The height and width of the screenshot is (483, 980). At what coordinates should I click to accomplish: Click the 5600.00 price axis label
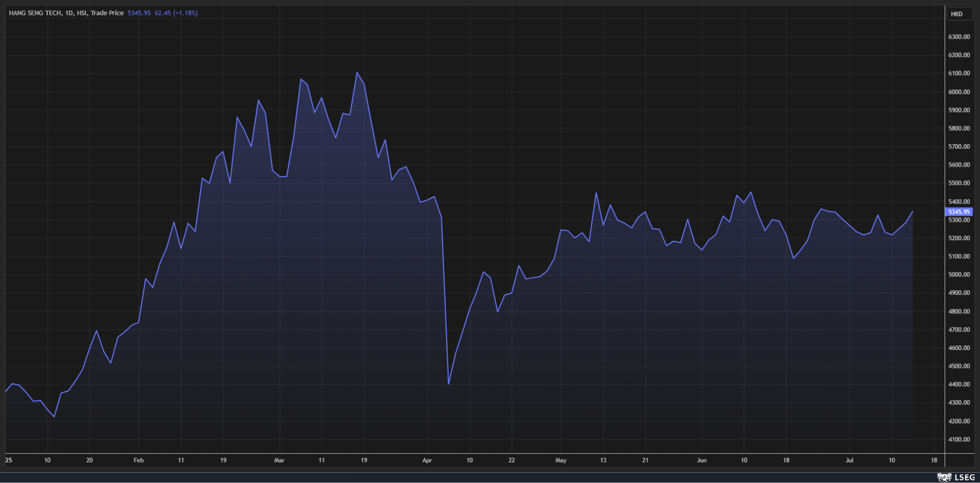coord(959,165)
